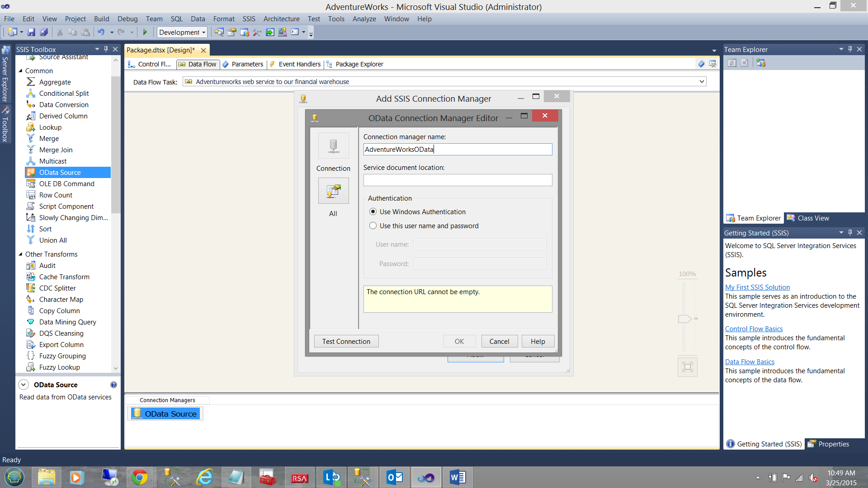Open the Data Flow Task dropdown
Viewport: 868px width, 488px height.
coord(702,82)
